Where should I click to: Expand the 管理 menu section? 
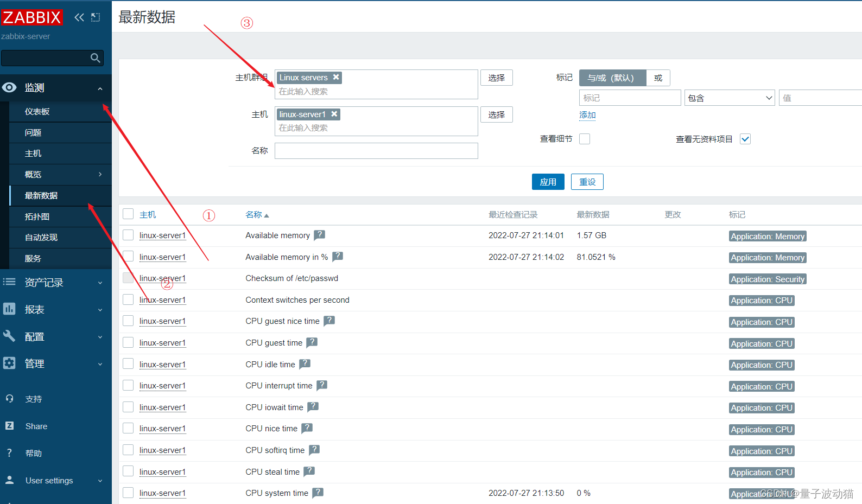coord(100,364)
